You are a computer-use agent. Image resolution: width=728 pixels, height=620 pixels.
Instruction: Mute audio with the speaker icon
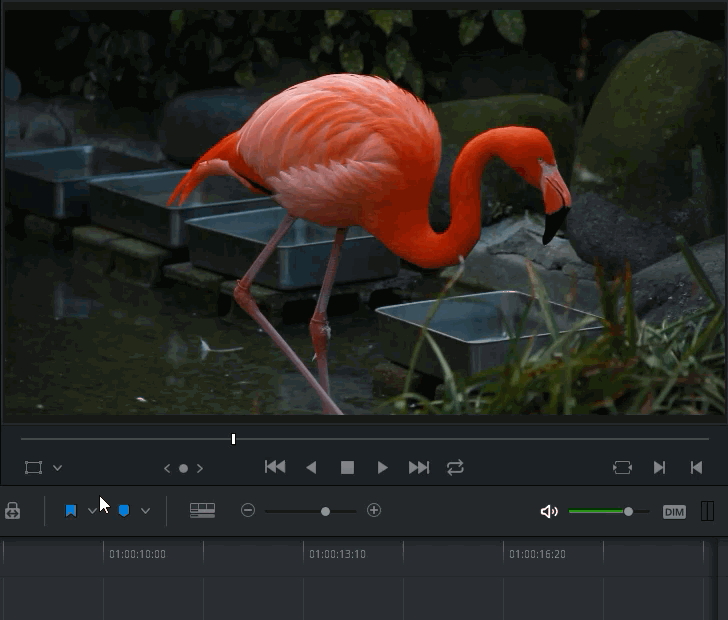coord(549,511)
